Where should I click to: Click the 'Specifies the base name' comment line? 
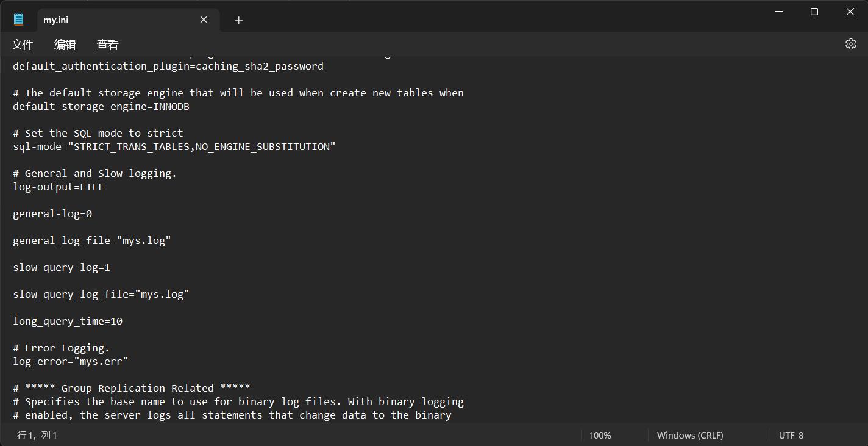[x=238, y=401]
